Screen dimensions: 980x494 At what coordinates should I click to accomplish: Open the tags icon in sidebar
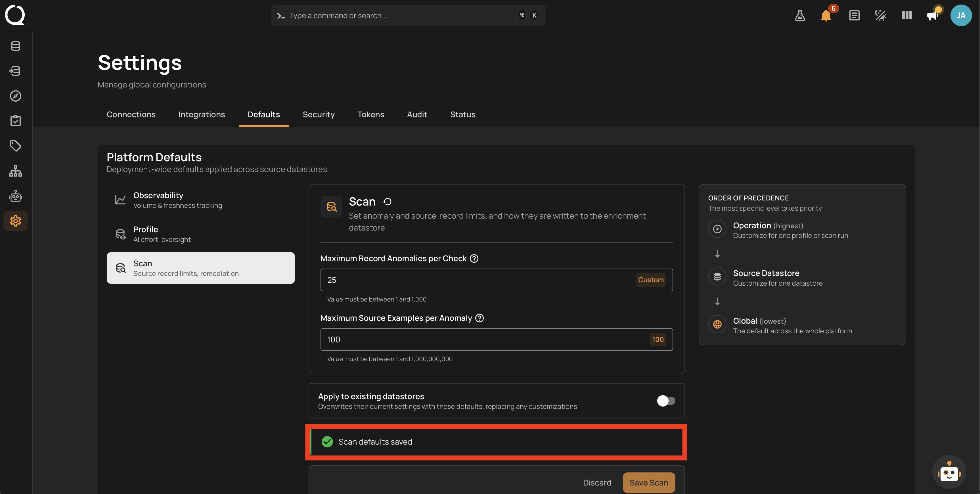coord(16,146)
